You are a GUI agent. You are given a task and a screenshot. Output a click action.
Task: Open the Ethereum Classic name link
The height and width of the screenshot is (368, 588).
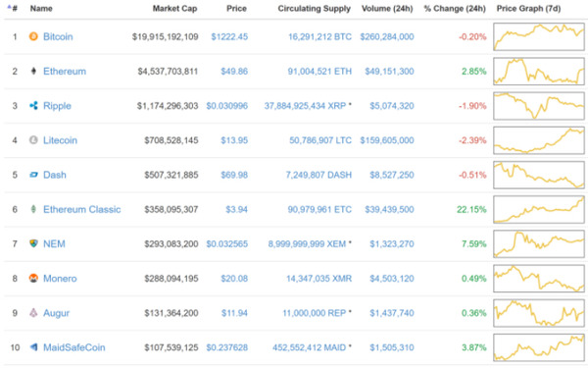[82, 209]
